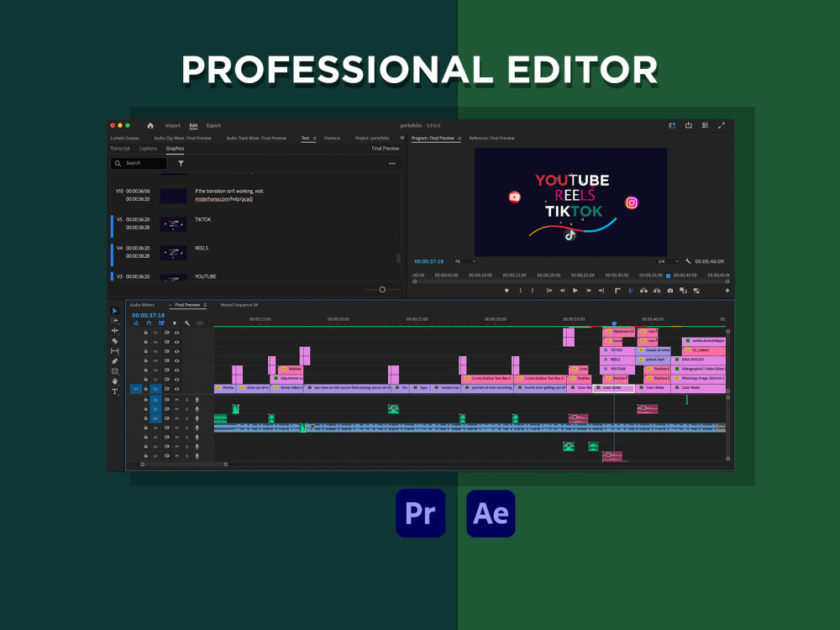Screen dimensions: 840x630
Task: Mute audio track A1
Action: click(176, 400)
